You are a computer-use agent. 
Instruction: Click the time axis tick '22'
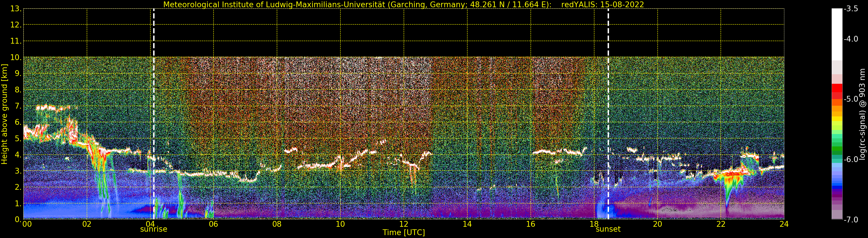721,224
